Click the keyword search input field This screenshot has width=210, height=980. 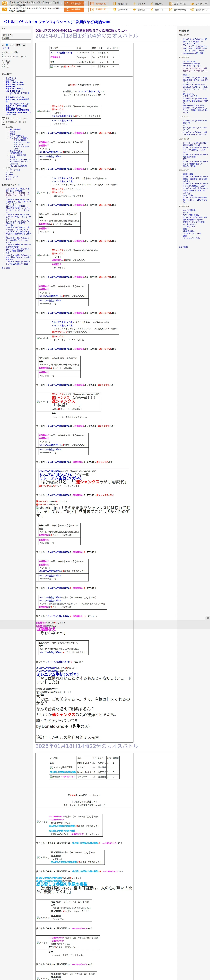pyautogui.click(x=16, y=32)
